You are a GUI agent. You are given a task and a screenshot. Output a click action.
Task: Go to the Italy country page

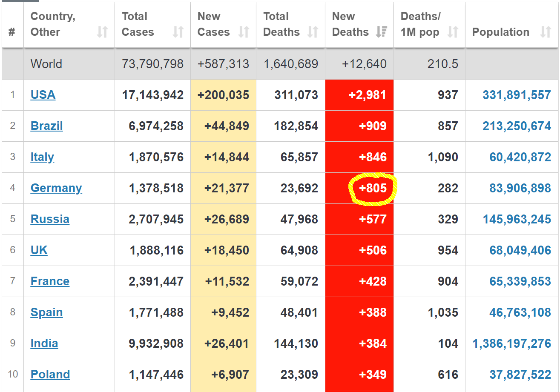coord(42,157)
